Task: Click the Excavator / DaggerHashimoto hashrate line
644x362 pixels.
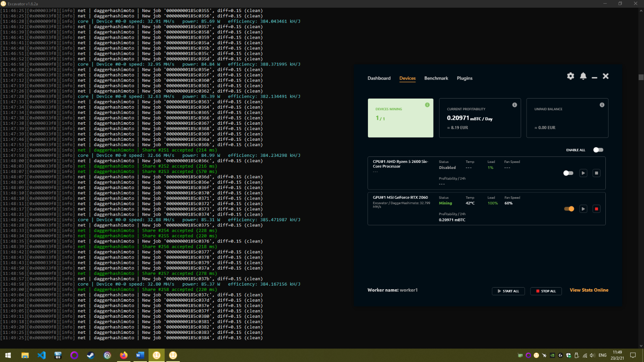Action: 401,205
